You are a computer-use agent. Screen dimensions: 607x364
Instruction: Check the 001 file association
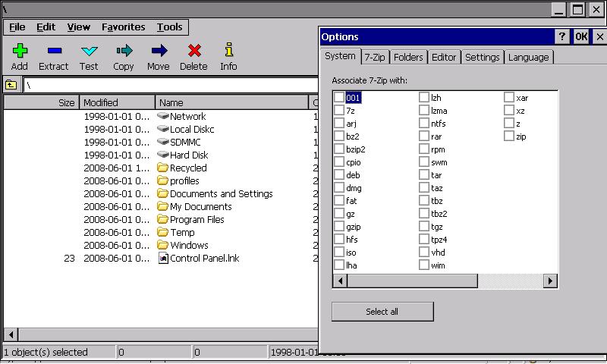pyautogui.click(x=339, y=98)
